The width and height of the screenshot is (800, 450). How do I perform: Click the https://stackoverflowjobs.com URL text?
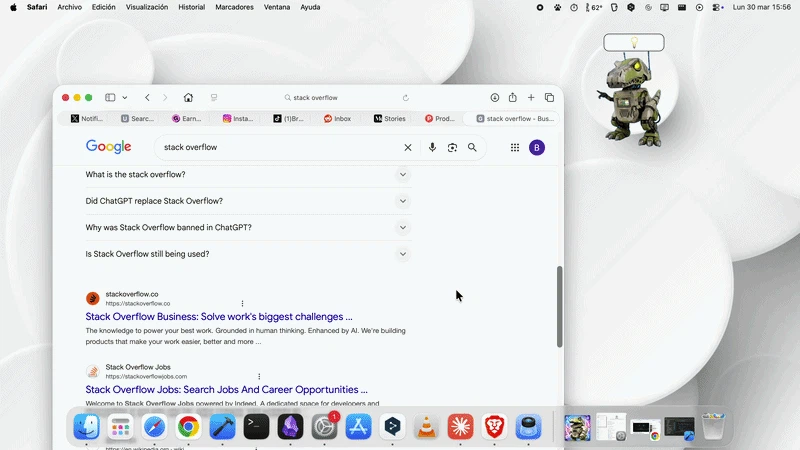(x=146, y=377)
